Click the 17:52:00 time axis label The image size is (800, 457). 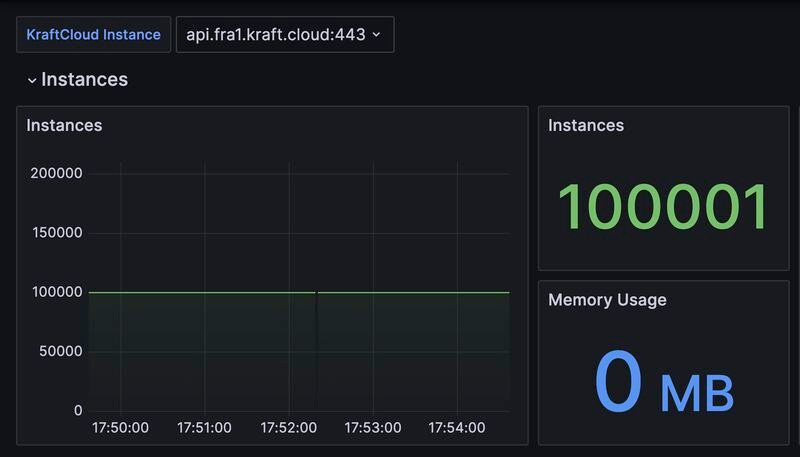(289, 427)
